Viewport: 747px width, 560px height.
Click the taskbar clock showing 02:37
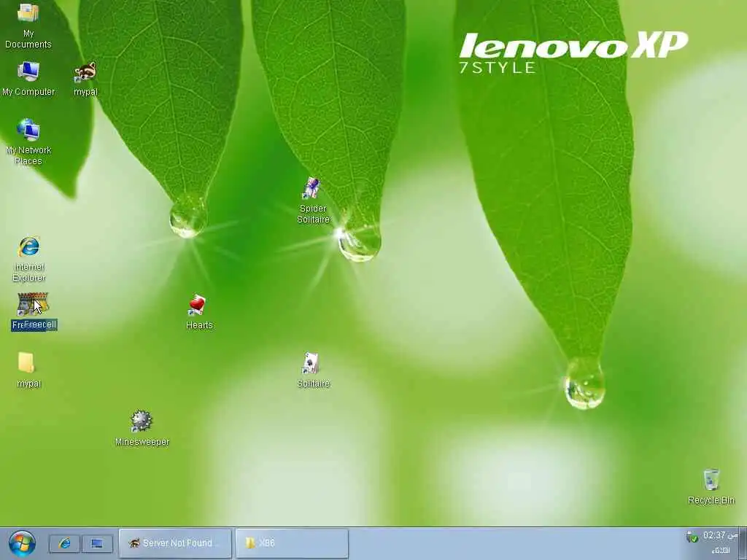(x=720, y=535)
